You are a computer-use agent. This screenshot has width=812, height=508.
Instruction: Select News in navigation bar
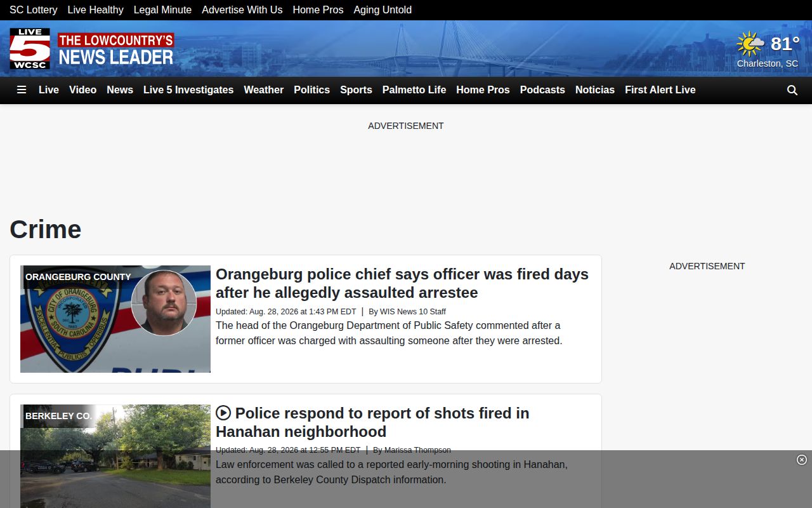coord(120,90)
